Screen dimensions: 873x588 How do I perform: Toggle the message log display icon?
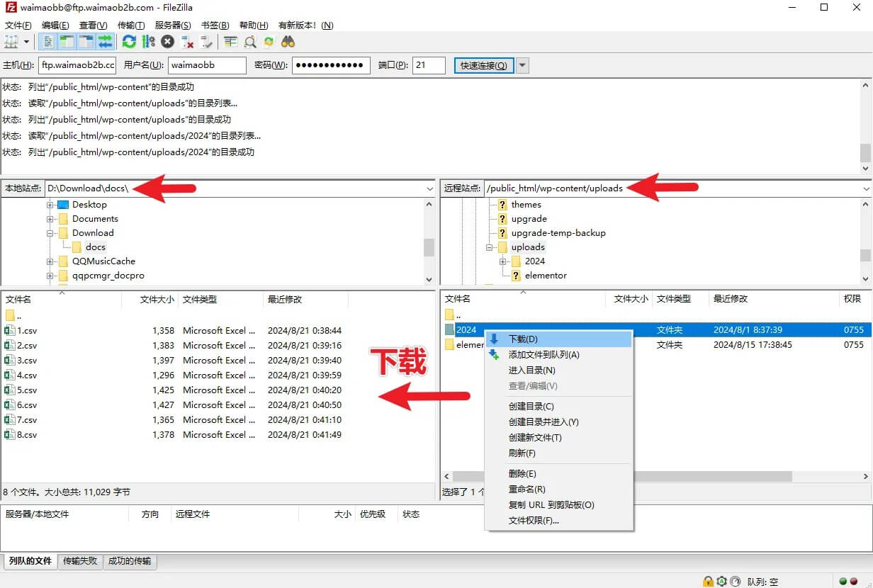pyautogui.click(x=48, y=42)
